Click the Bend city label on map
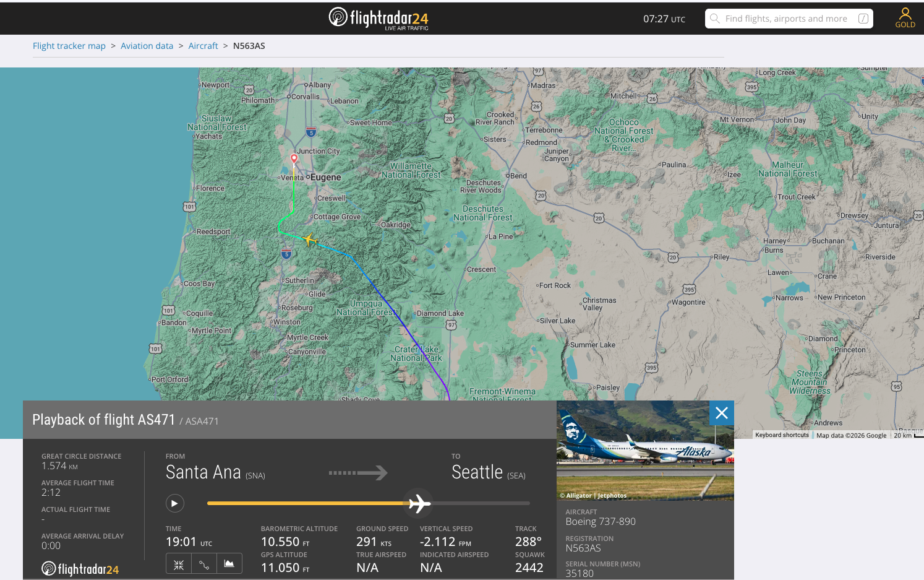924x580 pixels. [518, 176]
